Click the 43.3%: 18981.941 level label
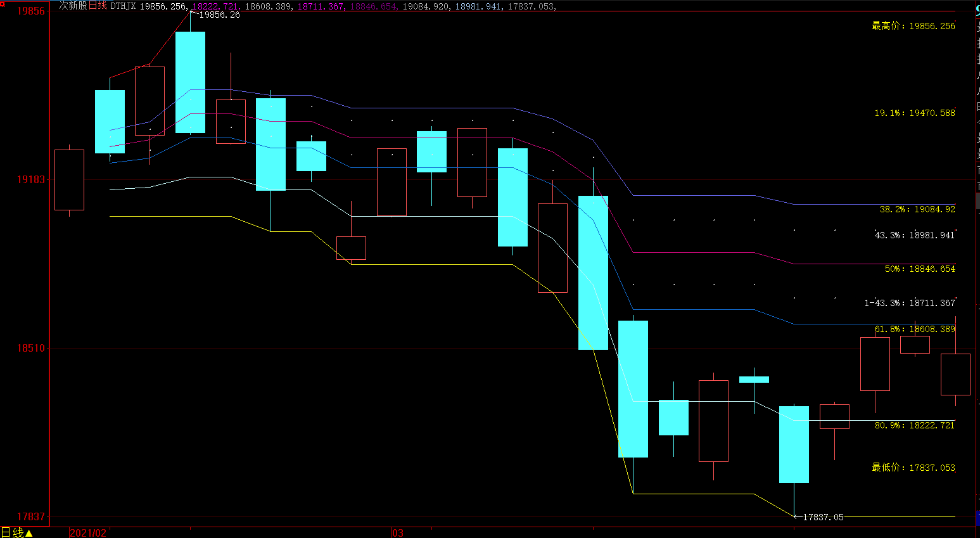This screenshot has width=980, height=538. (x=915, y=235)
